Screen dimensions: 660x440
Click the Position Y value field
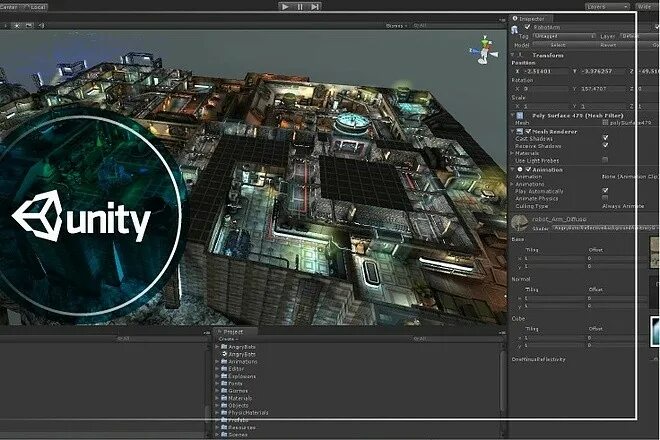tap(602, 71)
